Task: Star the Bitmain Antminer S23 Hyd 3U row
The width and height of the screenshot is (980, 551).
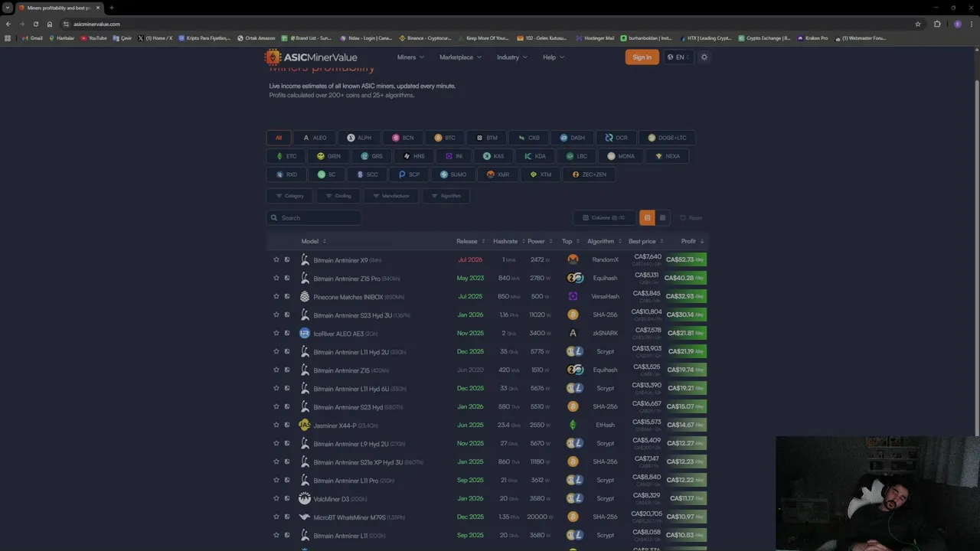Action: click(276, 315)
